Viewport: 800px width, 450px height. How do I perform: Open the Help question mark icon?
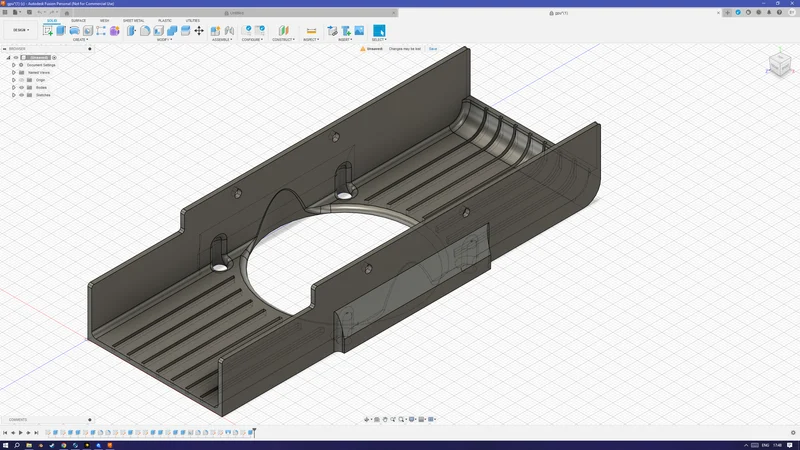[779, 12]
